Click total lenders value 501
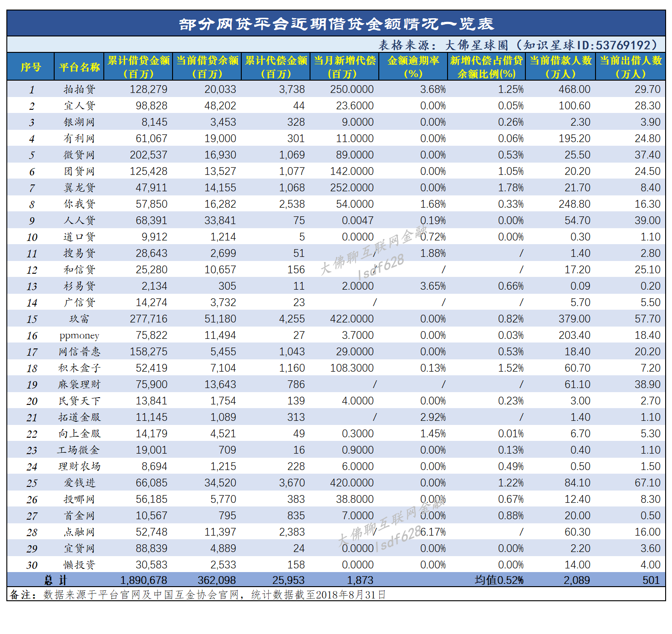 click(651, 580)
